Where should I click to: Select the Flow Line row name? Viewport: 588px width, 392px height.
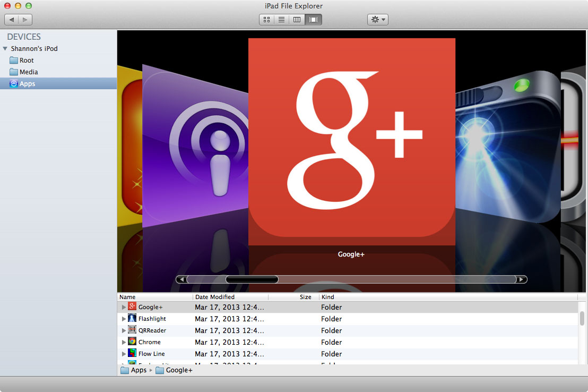click(151, 354)
